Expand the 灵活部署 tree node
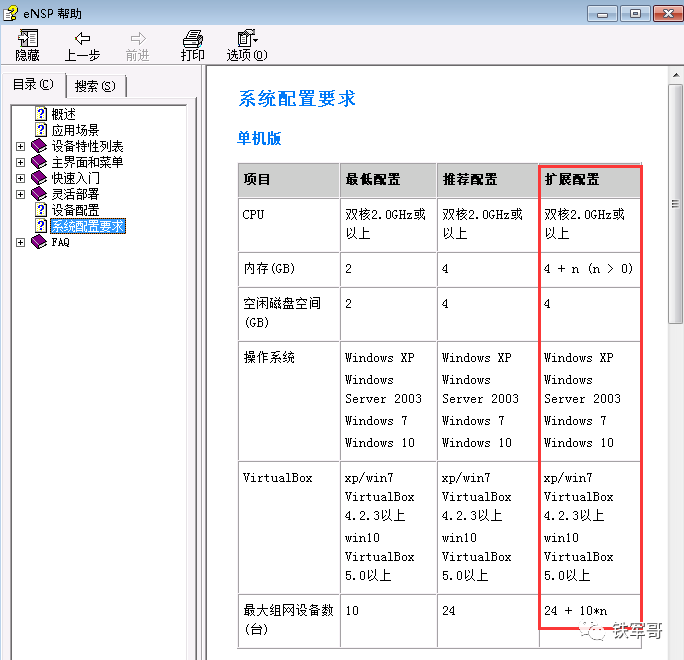Image resolution: width=684 pixels, height=660 pixels. click(21, 194)
